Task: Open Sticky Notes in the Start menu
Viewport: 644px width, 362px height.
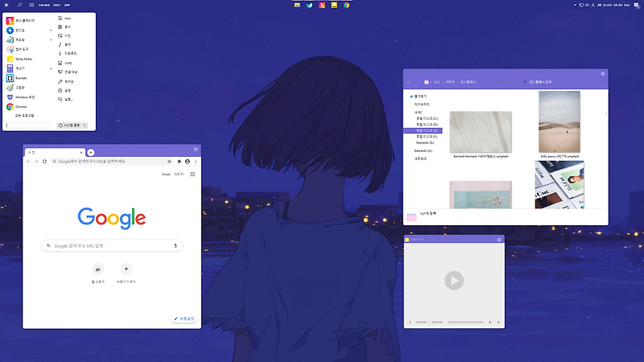Action: 21,59
